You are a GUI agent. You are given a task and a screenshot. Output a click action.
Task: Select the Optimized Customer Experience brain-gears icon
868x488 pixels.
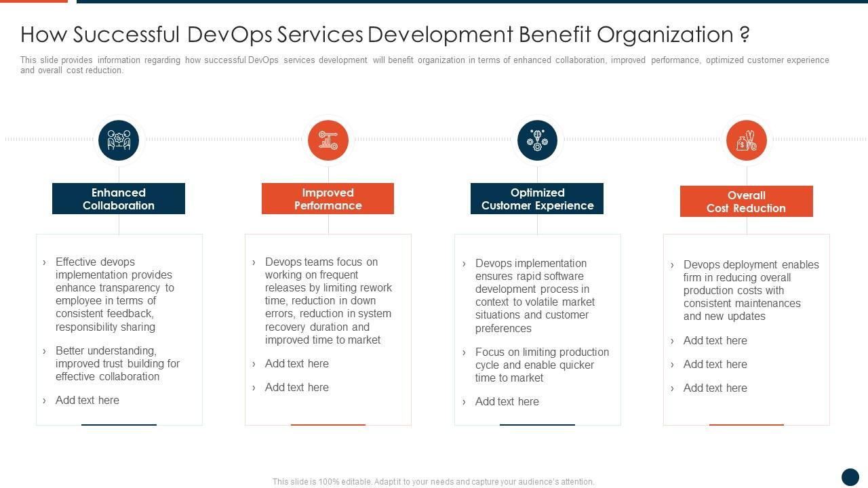(x=537, y=140)
